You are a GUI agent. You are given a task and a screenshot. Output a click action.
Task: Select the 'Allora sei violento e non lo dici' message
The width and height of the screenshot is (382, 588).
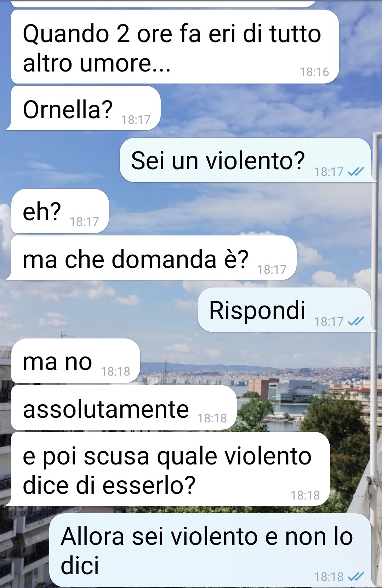(212, 550)
